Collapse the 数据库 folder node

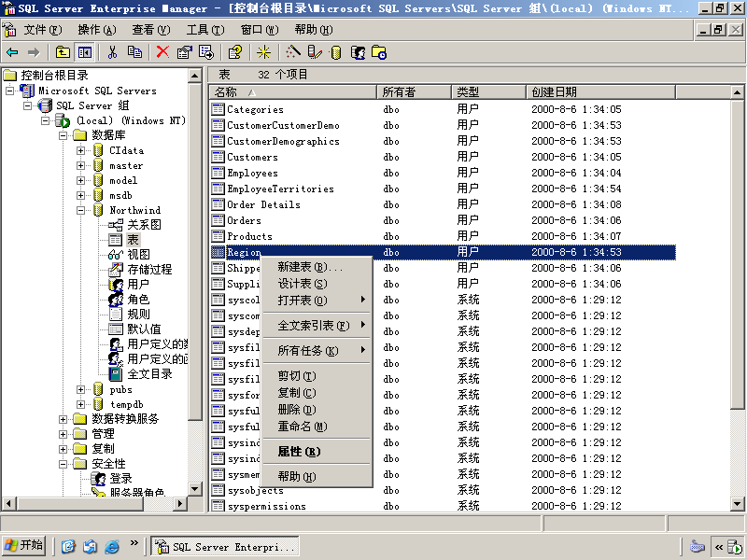click(x=63, y=135)
